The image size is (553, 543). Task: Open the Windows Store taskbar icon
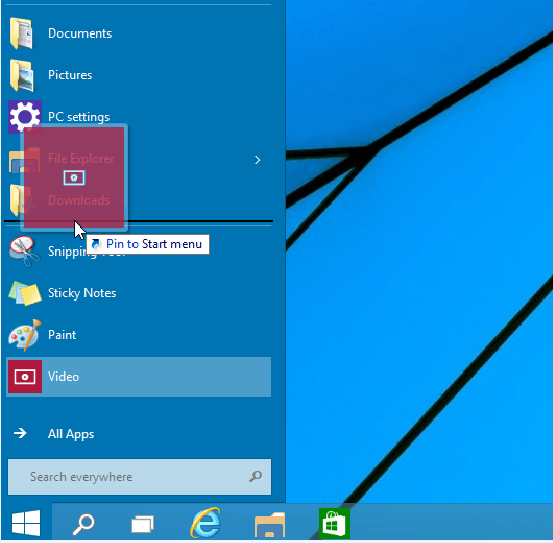[x=334, y=523]
